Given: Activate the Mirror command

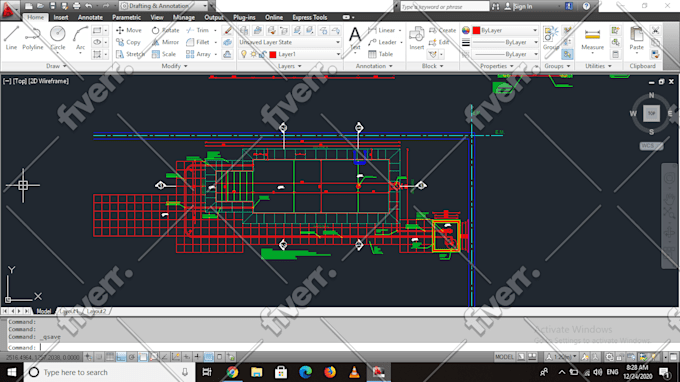Looking at the screenshot, I should [x=165, y=42].
